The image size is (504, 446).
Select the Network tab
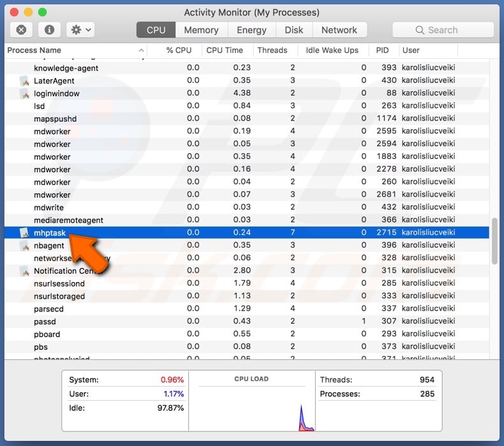pos(339,30)
